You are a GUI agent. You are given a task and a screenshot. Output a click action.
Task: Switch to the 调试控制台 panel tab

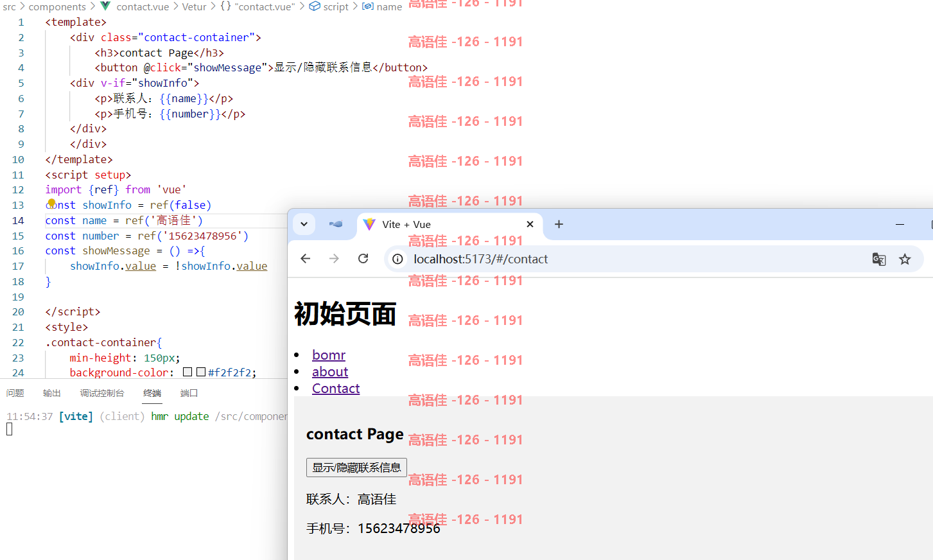(102, 393)
